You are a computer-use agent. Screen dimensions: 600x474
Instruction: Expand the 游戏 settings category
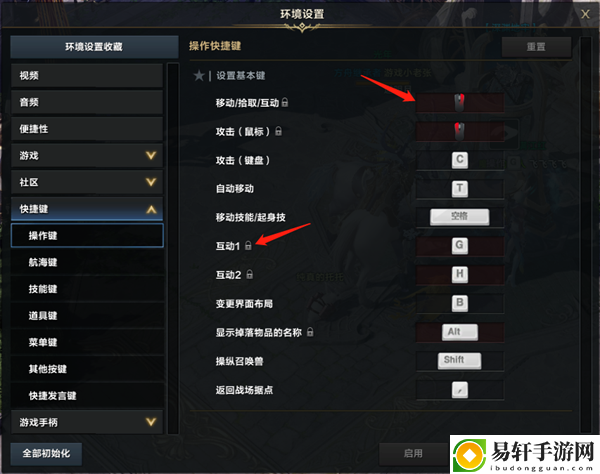(87, 156)
